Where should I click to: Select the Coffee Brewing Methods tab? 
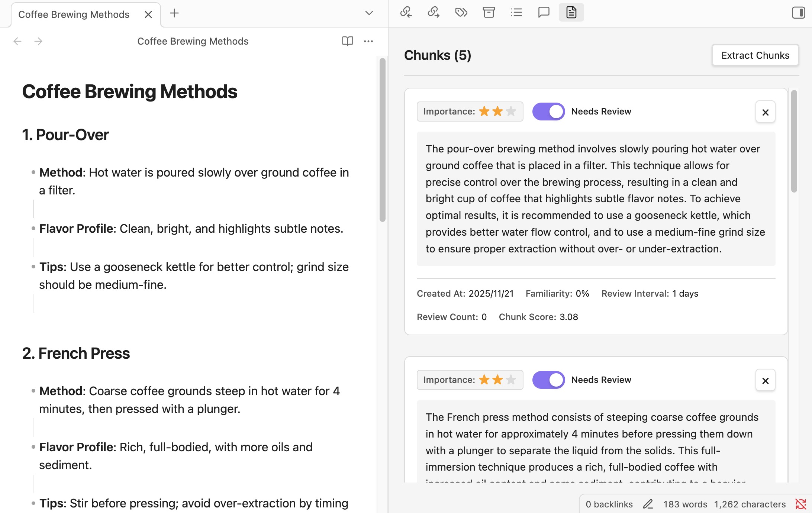pyautogui.click(x=74, y=14)
